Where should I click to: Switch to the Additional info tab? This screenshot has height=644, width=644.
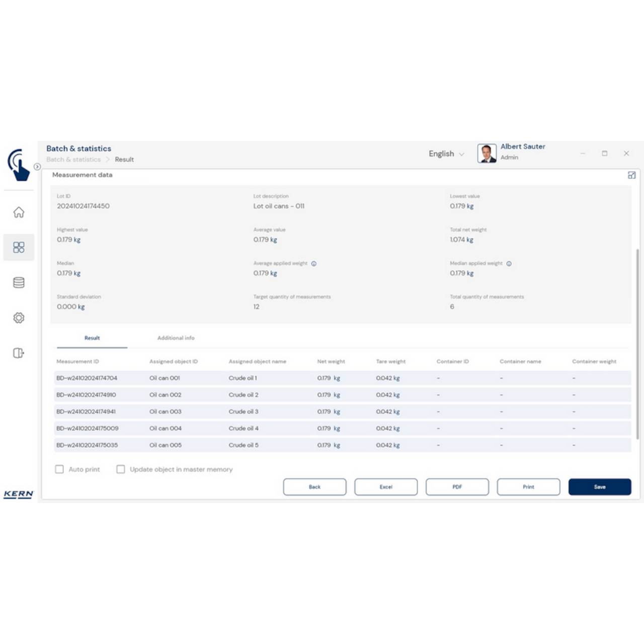[175, 338]
